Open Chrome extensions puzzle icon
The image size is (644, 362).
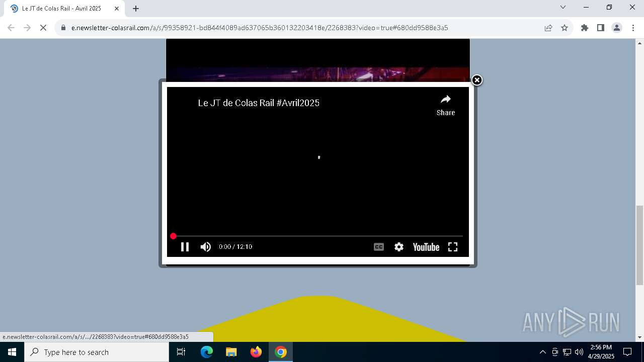[x=585, y=28]
